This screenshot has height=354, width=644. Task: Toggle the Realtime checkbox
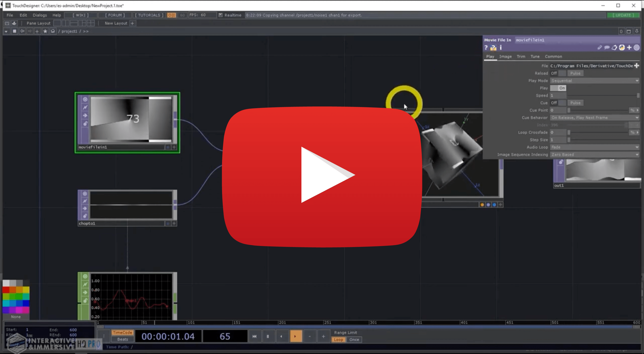220,15
